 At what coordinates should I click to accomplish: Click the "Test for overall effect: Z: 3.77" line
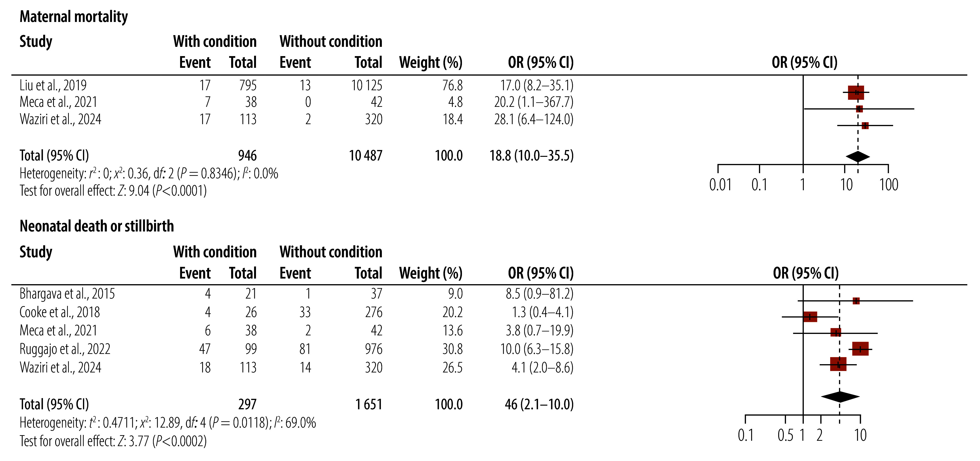pyautogui.click(x=113, y=441)
